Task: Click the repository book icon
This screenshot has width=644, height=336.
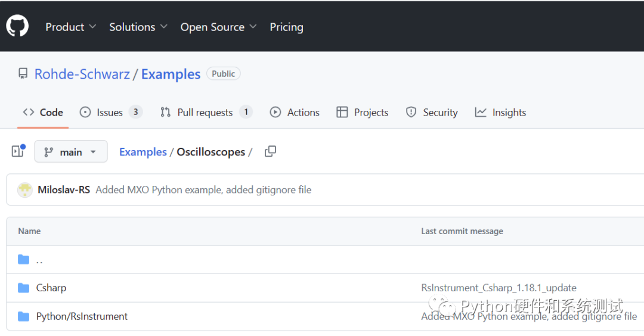Action: pos(23,74)
